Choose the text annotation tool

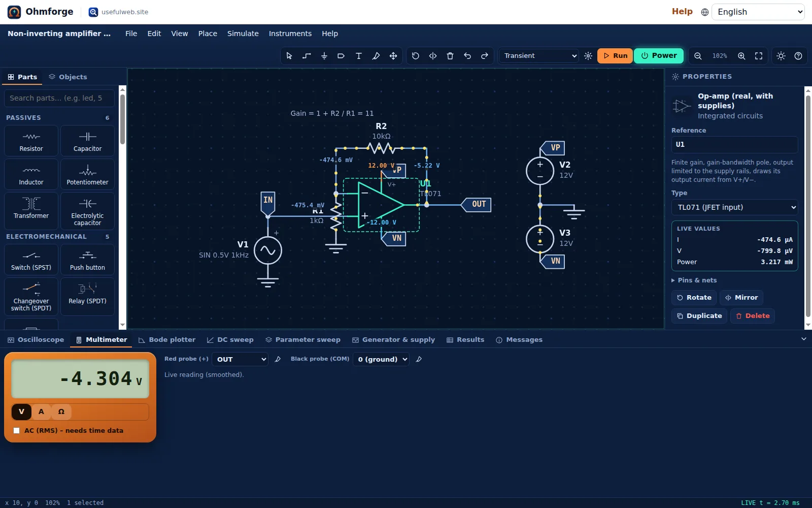(x=358, y=56)
